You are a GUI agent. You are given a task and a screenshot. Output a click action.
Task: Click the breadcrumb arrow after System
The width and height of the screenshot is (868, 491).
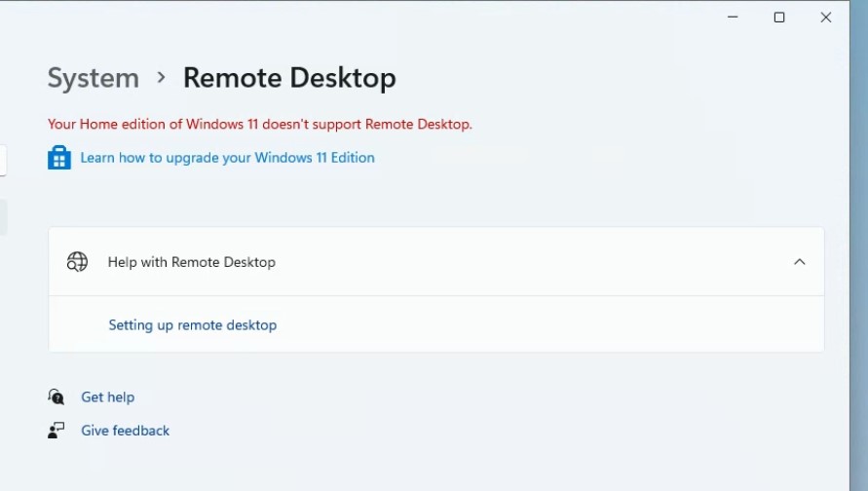point(162,77)
